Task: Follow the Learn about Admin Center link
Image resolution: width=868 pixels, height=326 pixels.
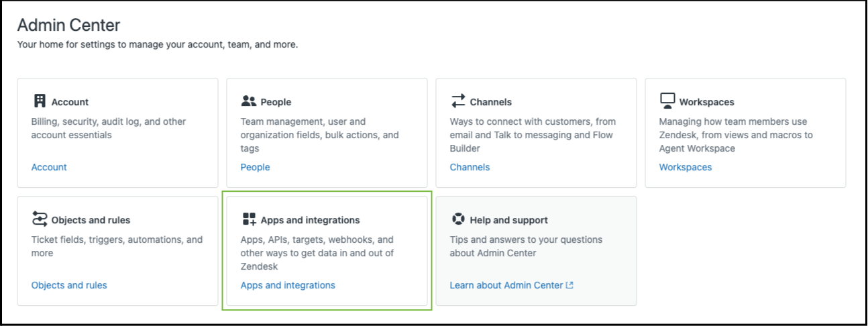Action: point(506,285)
